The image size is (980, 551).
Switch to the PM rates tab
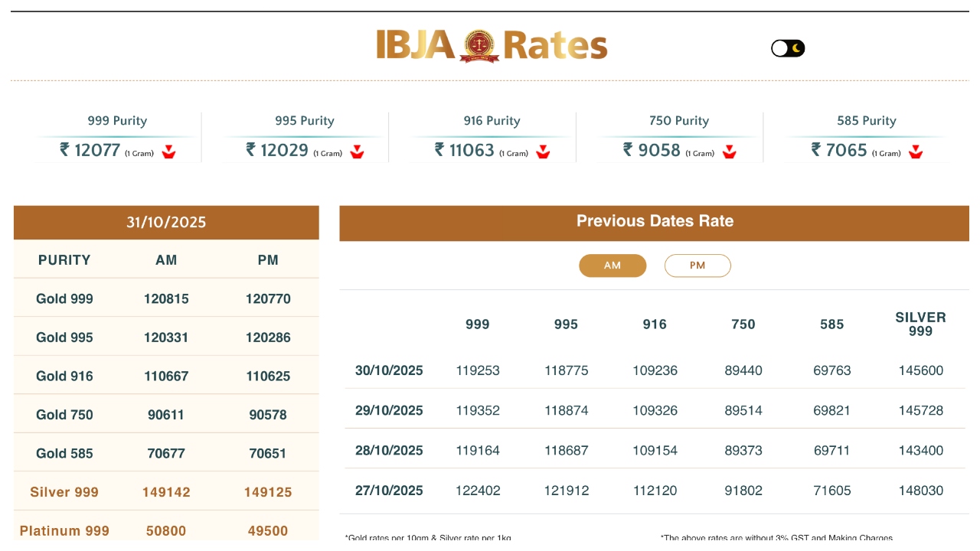click(697, 266)
